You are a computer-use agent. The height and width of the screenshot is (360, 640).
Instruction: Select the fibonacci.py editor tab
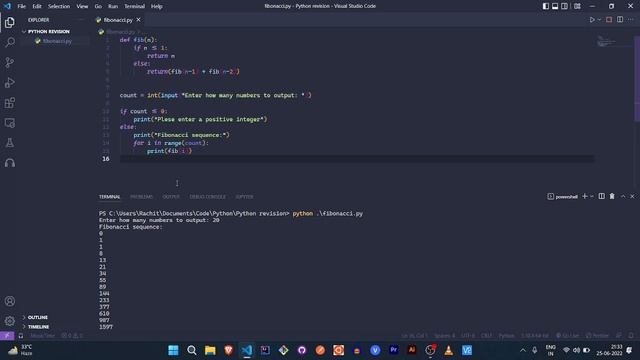118,20
